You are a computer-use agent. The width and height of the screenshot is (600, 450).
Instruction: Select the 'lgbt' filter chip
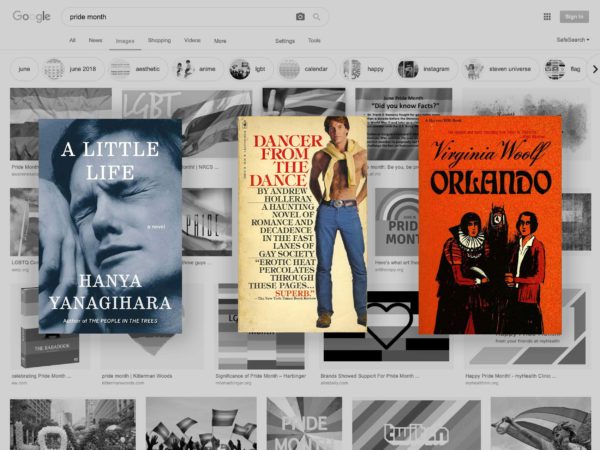(x=251, y=69)
